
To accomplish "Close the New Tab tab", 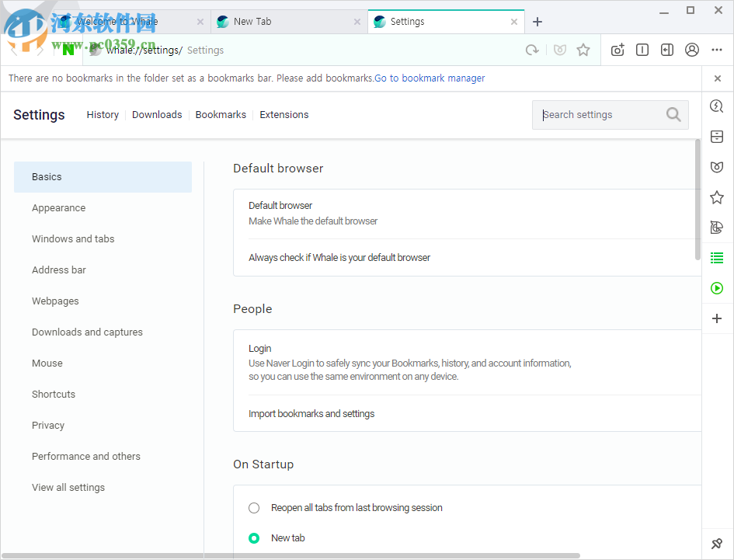I will (357, 22).
